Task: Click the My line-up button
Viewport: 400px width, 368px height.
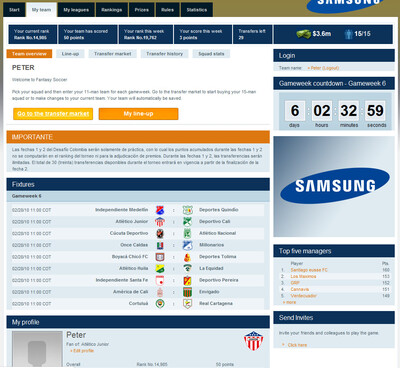Action: [138, 114]
